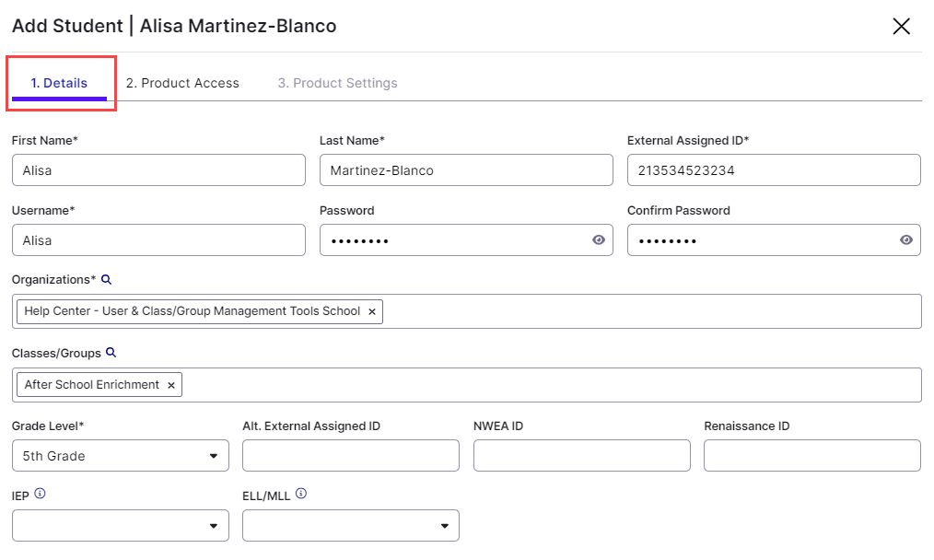Viewport: 934px width, 560px height.
Task: Click the External Assigned ID field
Action: [x=774, y=169]
